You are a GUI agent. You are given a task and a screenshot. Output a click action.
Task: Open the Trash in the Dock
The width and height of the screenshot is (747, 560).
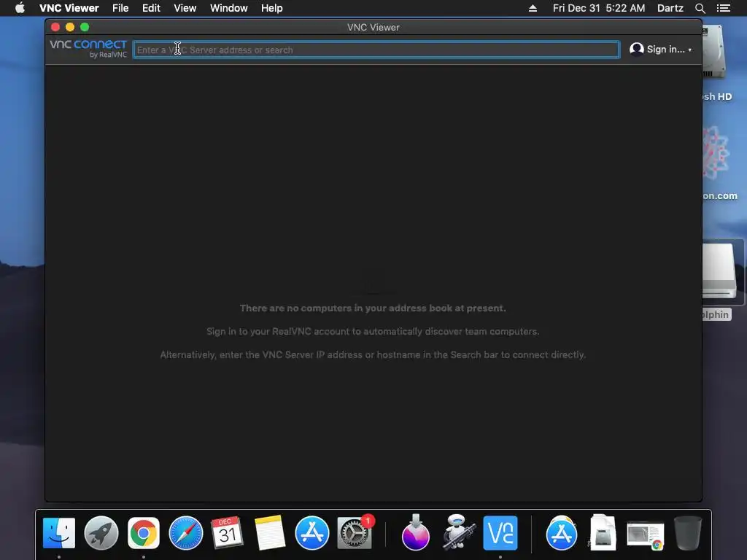click(687, 533)
